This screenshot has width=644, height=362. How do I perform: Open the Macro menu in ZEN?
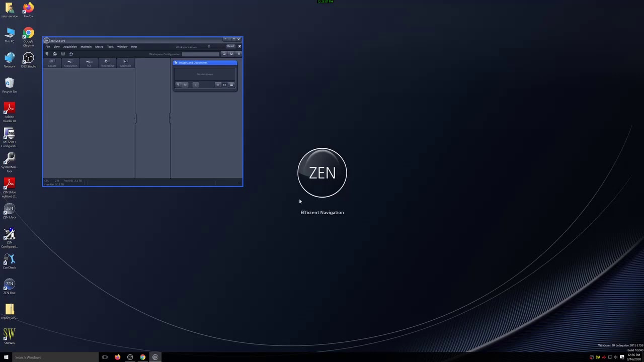pos(99,47)
